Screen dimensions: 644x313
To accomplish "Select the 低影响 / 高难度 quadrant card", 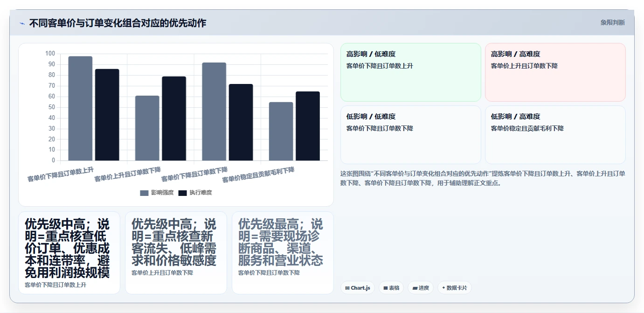I will pyautogui.click(x=555, y=135).
